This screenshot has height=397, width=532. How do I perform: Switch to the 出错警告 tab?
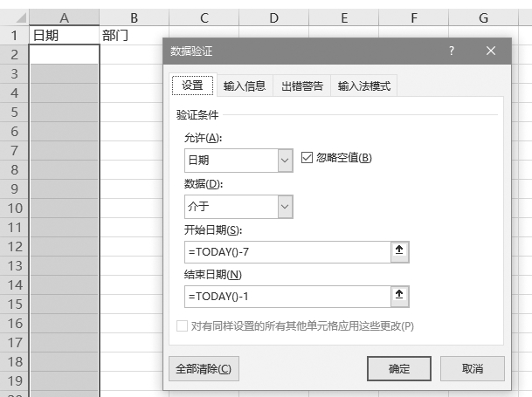click(x=301, y=86)
